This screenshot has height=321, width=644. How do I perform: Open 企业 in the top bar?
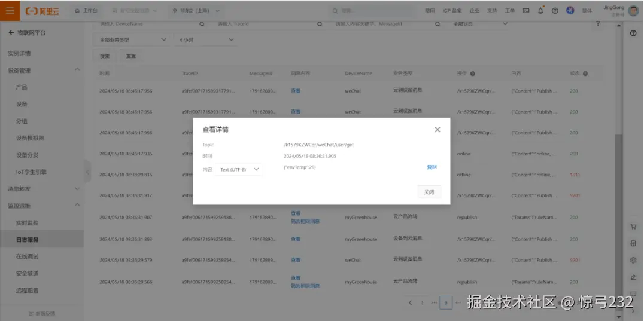tap(475, 11)
